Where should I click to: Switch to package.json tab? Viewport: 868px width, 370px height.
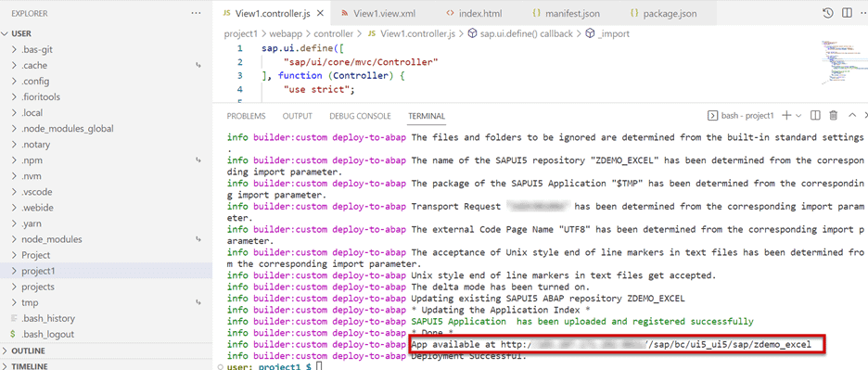click(x=665, y=13)
